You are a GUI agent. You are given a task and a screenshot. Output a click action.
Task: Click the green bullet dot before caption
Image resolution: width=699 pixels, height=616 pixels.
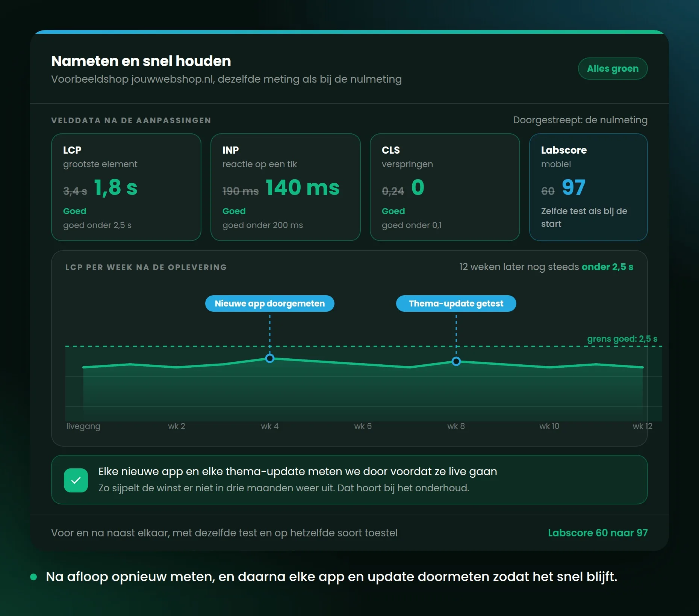[33, 577]
